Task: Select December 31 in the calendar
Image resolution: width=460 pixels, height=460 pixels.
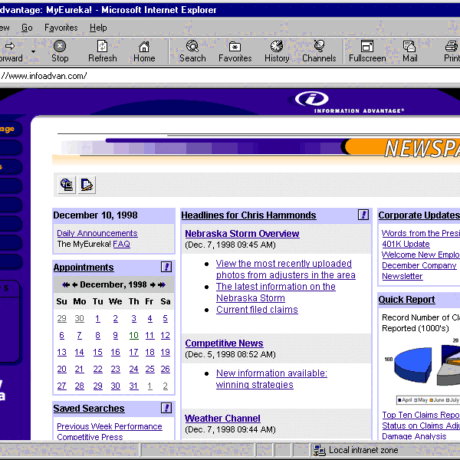Action: click(x=134, y=386)
